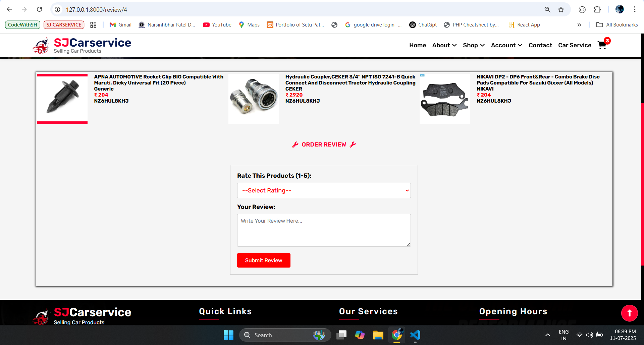Click the scroll-to-top red arrow button
This screenshot has width=644, height=345.
click(629, 313)
